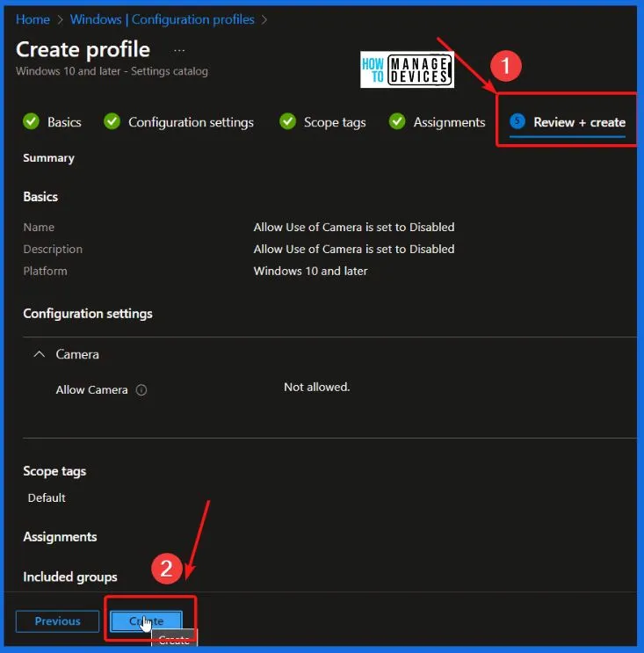Click the Camera section heading
Image resolution: width=644 pixels, height=653 pixels.
point(77,354)
